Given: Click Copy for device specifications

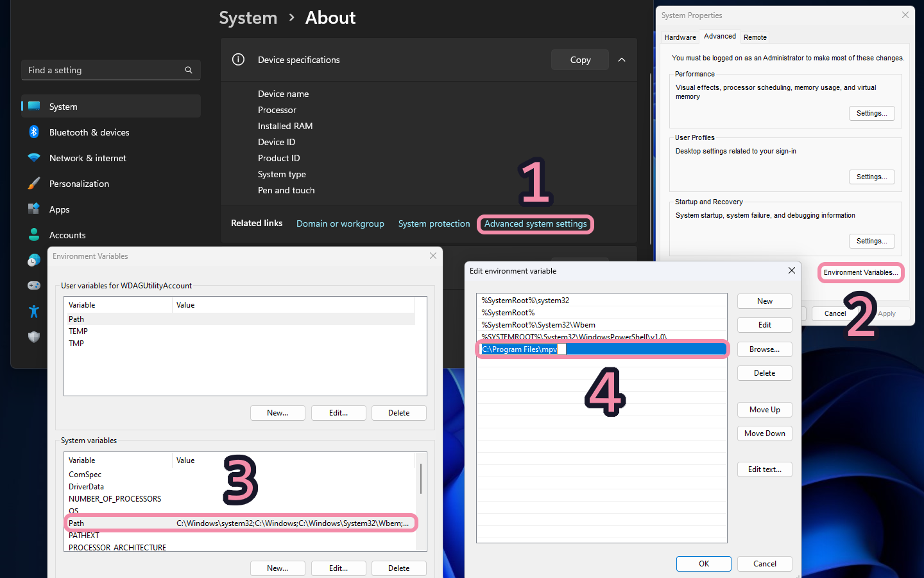Looking at the screenshot, I should tap(580, 60).
